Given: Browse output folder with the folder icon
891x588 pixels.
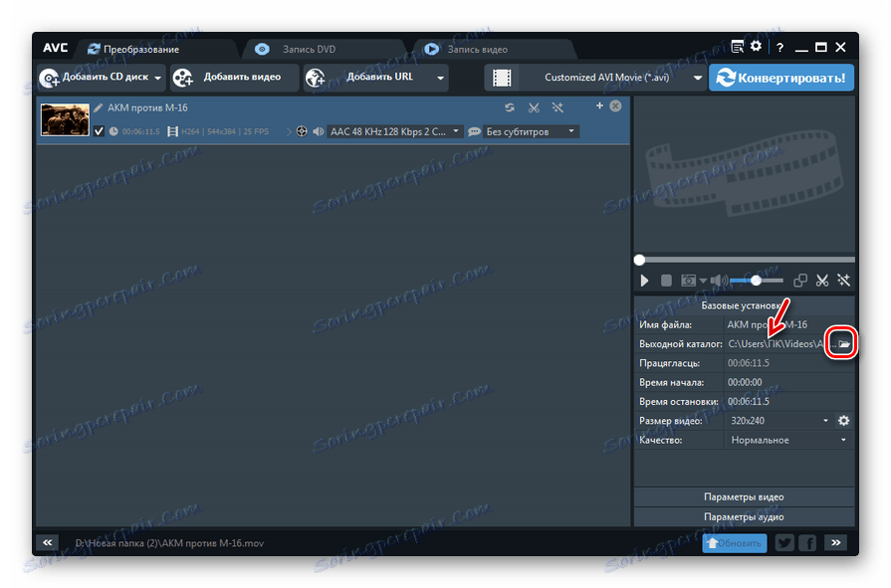Looking at the screenshot, I should click(844, 343).
